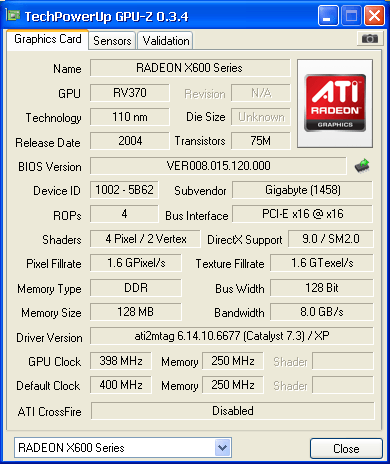
Task: Click the Driver Version field ati2mtag 6.14.10.6677
Action: [232, 336]
